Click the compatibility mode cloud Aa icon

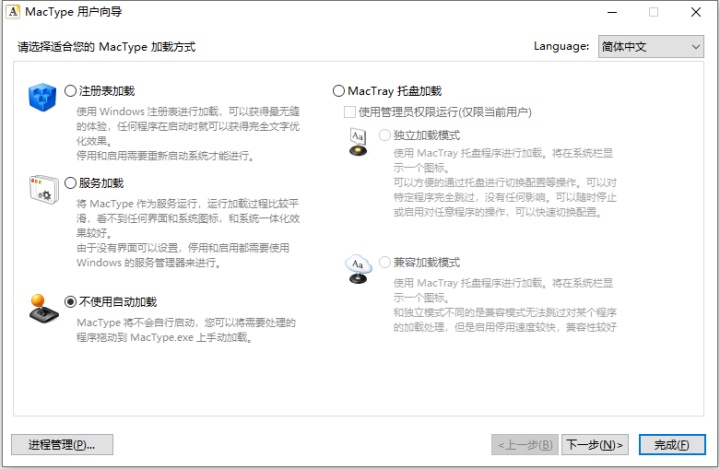[358, 269]
